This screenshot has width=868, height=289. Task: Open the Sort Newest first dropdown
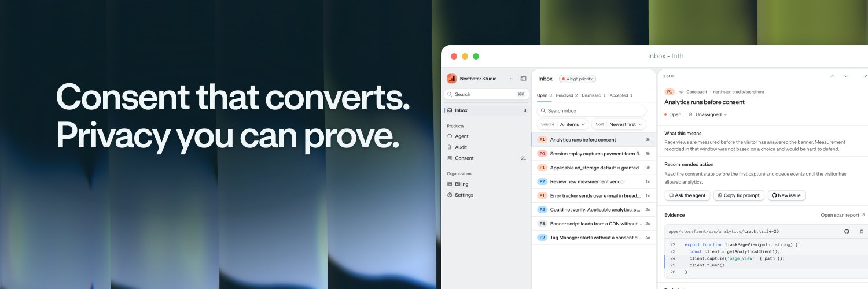619,124
